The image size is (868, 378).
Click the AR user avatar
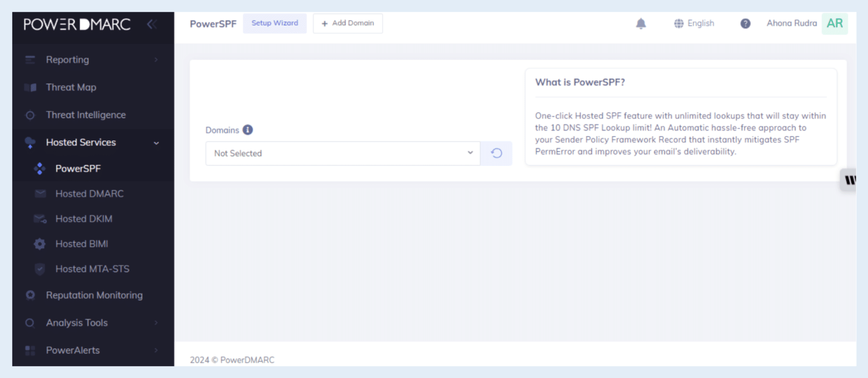pos(835,23)
